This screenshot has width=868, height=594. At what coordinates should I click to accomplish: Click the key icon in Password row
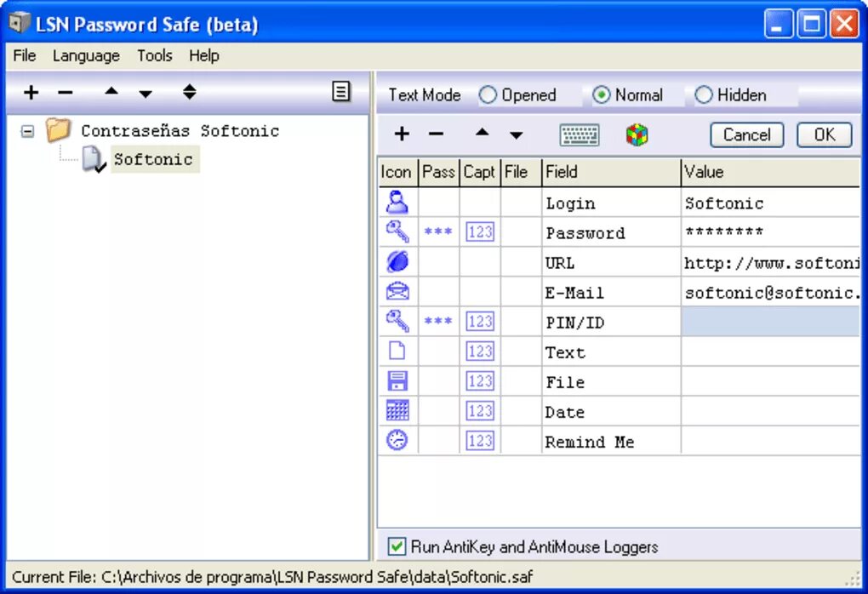[x=397, y=232]
